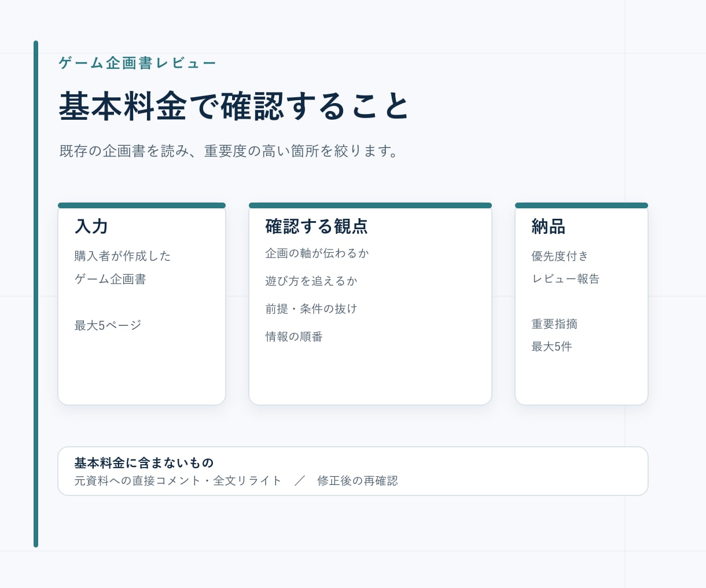
Task: Click the ゲーム企画書レビュー label
Action: (x=137, y=63)
